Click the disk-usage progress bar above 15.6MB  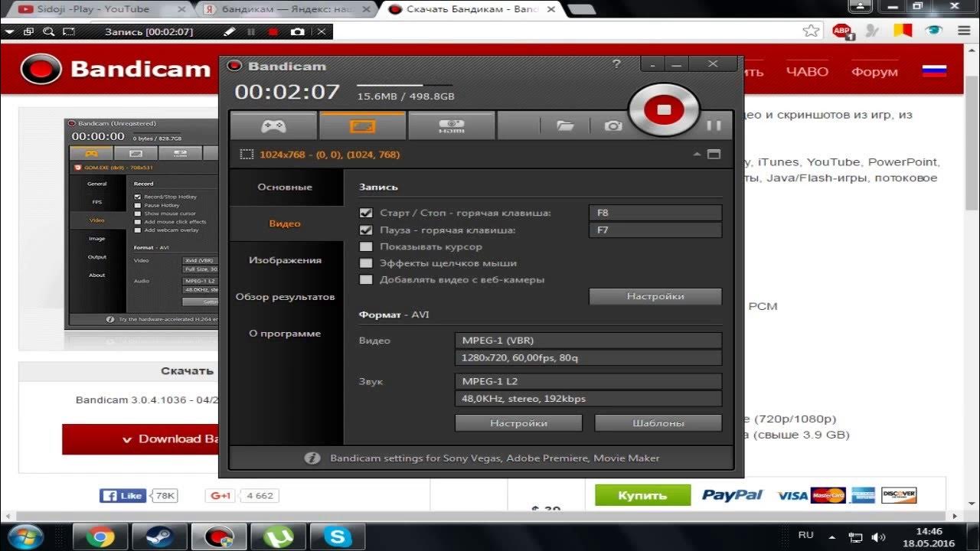[x=404, y=85]
